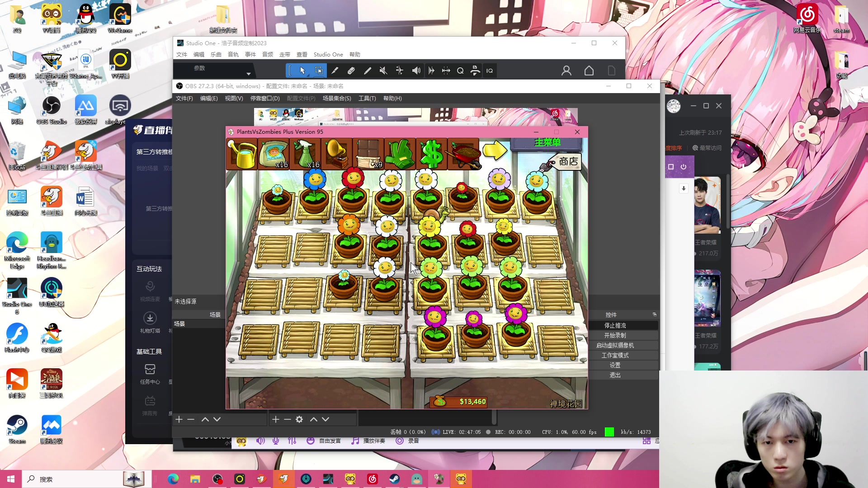Screen dimensions: 868x488
Task: Click the yellow next-garden arrow
Action: pos(495,150)
